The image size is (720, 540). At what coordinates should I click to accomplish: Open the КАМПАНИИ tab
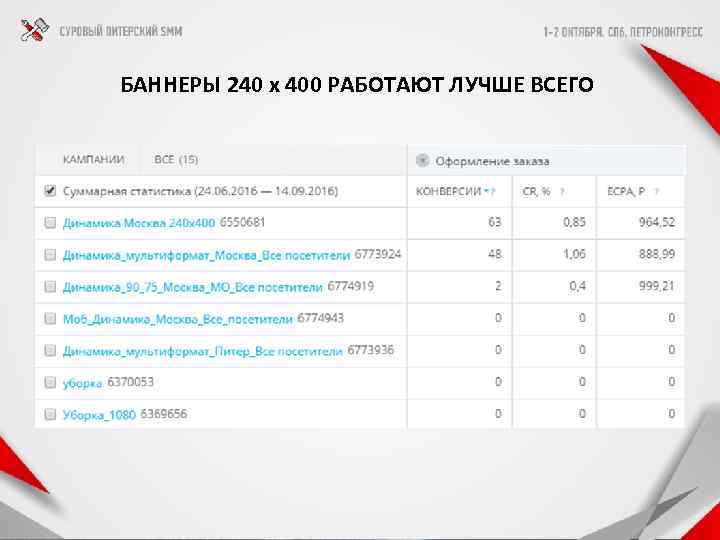pyautogui.click(x=93, y=160)
